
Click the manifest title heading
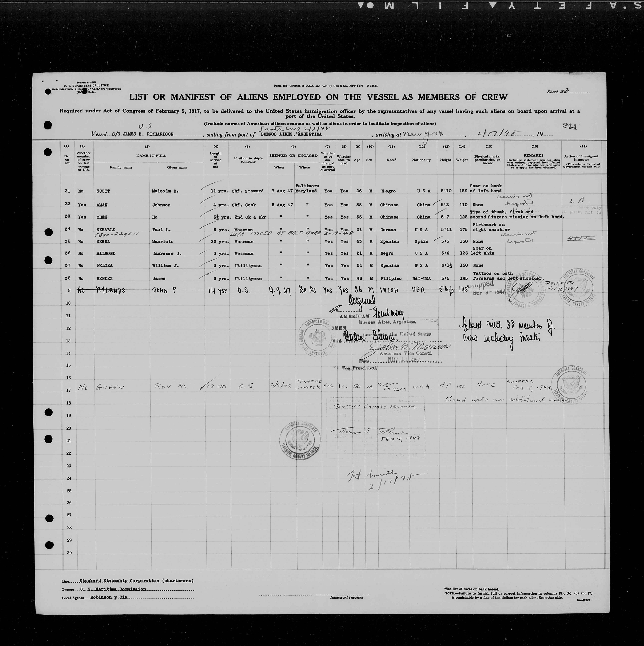pyautogui.click(x=318, y=97)
